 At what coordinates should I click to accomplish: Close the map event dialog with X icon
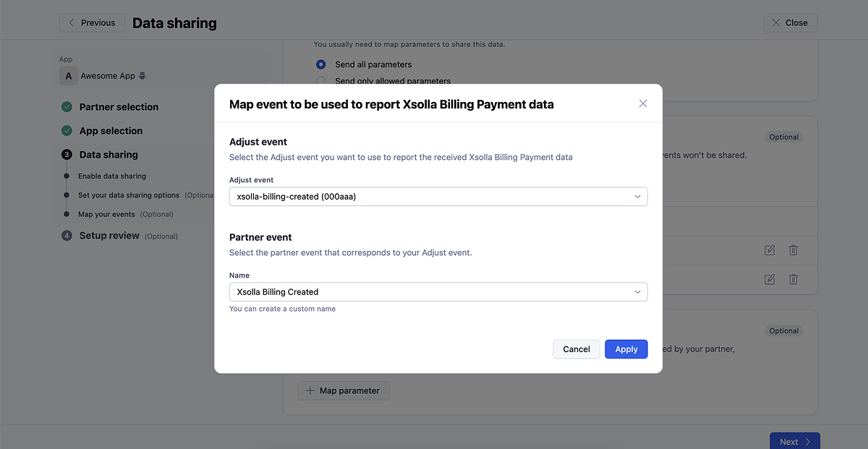tap(643, 103)
